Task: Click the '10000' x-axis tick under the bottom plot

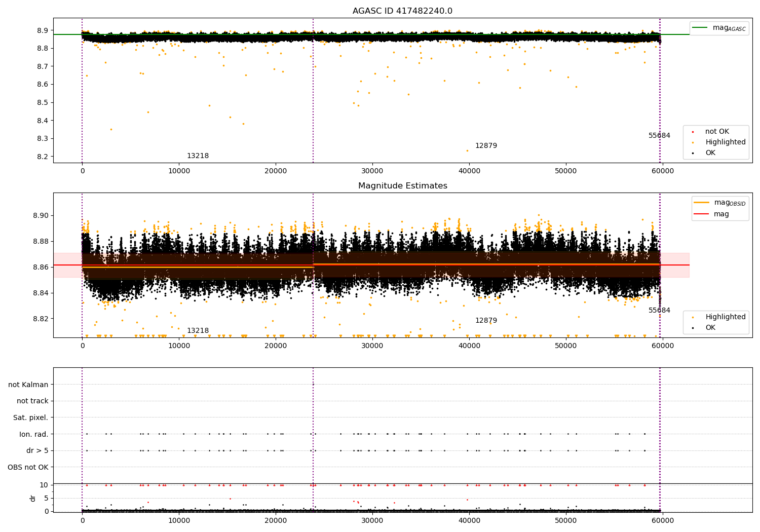Action: (x=179, y=521)
